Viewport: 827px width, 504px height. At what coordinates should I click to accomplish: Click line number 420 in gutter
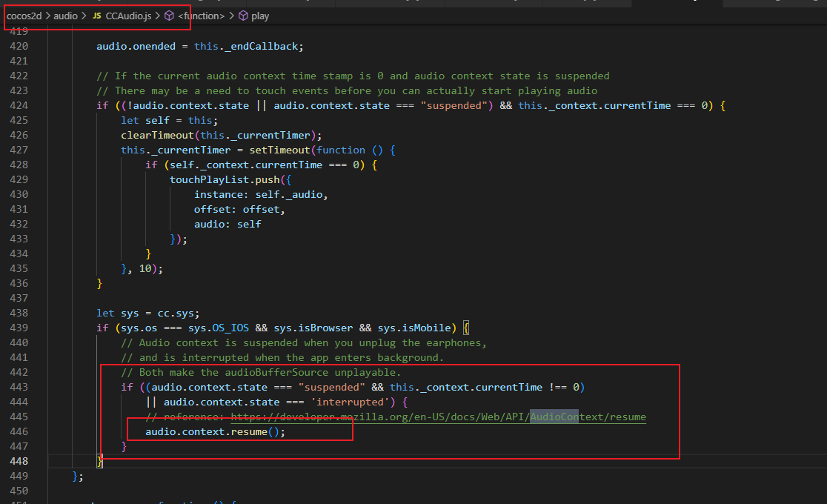(19, 47)
